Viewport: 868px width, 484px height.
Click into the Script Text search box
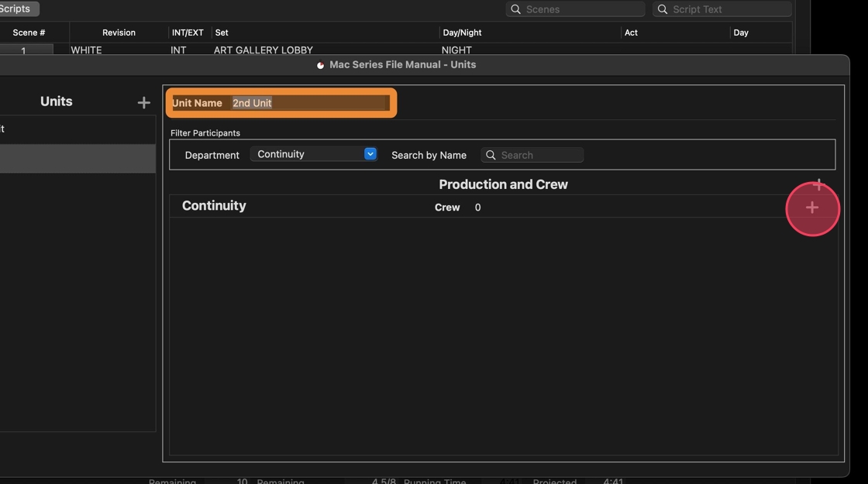[722, 9]
